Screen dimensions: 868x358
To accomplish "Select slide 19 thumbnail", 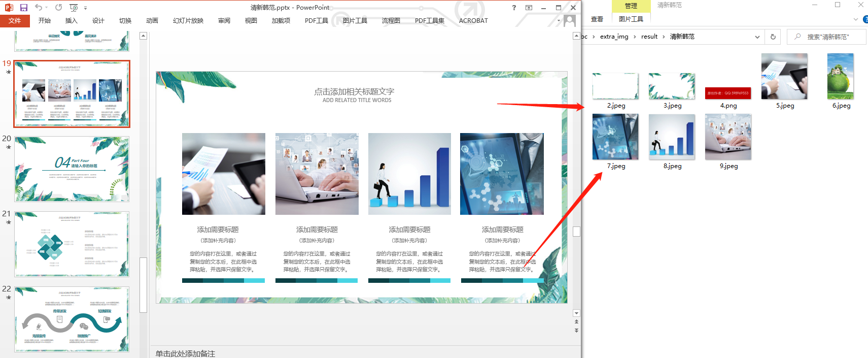I will tap(72, 94).
